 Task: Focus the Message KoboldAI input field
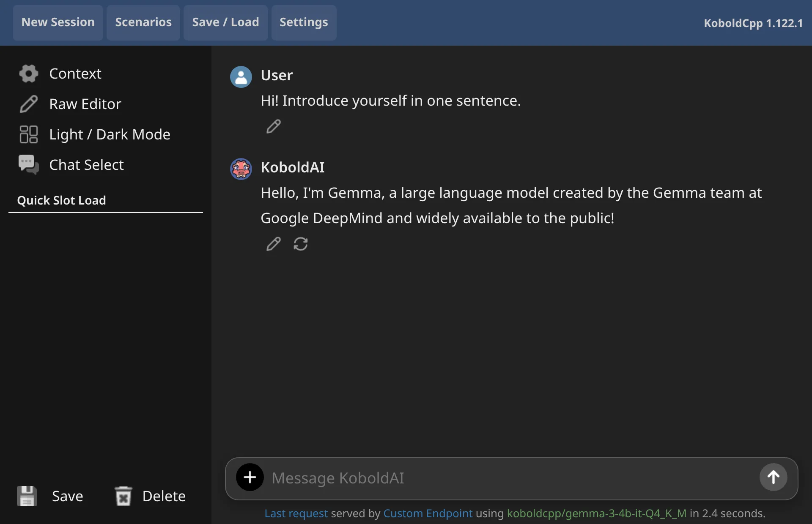pos(512,478)
